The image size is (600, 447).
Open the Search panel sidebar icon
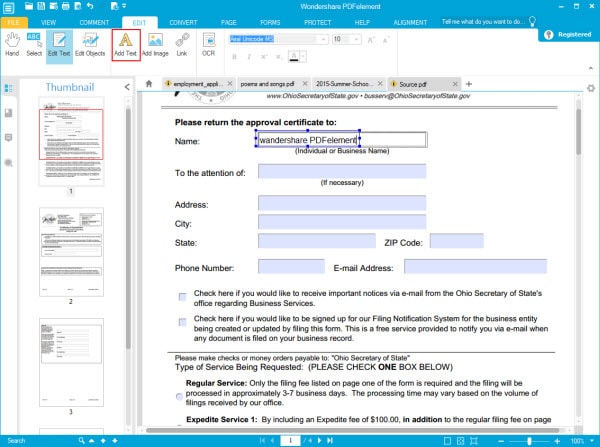[8, 163]
